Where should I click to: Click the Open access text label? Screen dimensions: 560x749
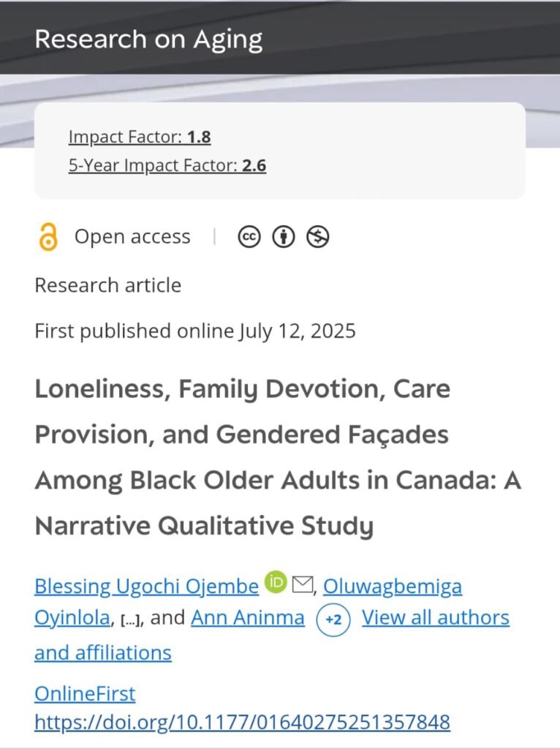(x=132, y=237)
